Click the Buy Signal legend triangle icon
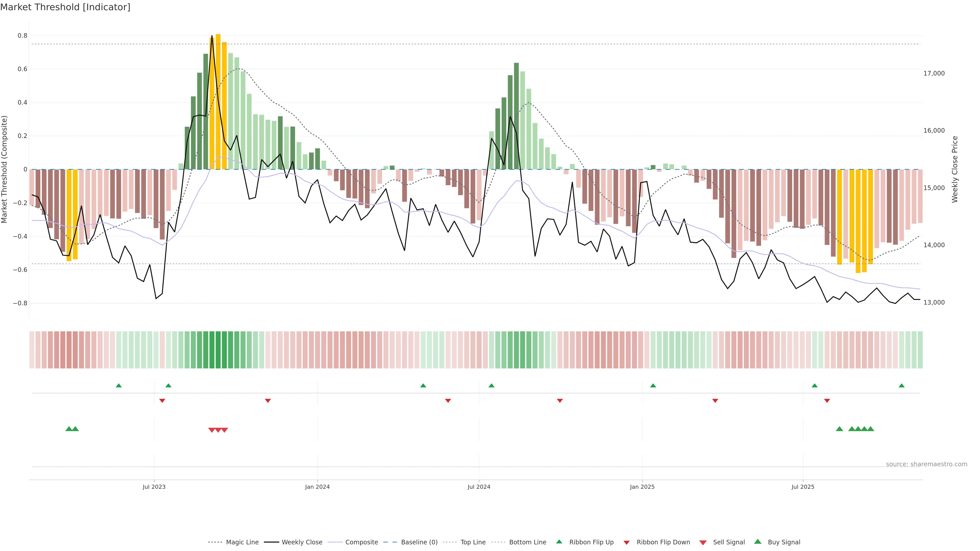The width and height of the screenshot is (980, 551). (x=758, y=542)
